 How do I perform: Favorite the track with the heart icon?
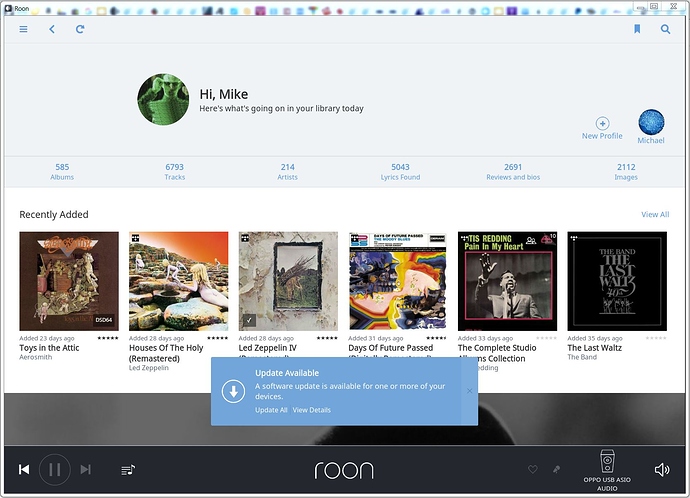532,469
